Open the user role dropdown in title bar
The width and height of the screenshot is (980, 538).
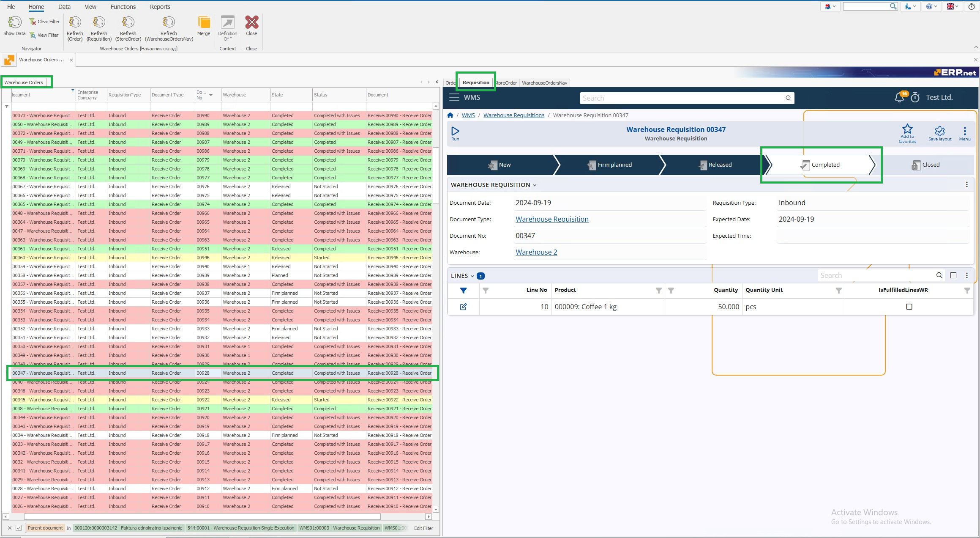[x=911, y=6]
